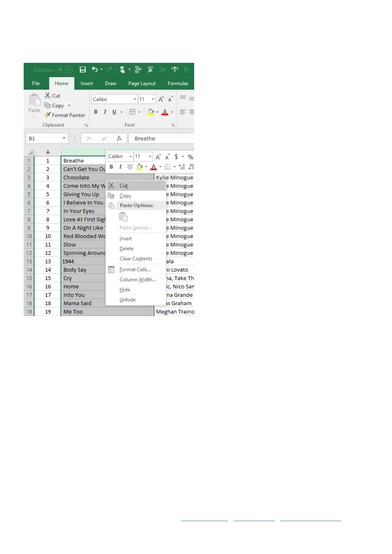Screen dimensions: 392x554
Task: Click the Save floppy disk icon
Action: (83, 70)
